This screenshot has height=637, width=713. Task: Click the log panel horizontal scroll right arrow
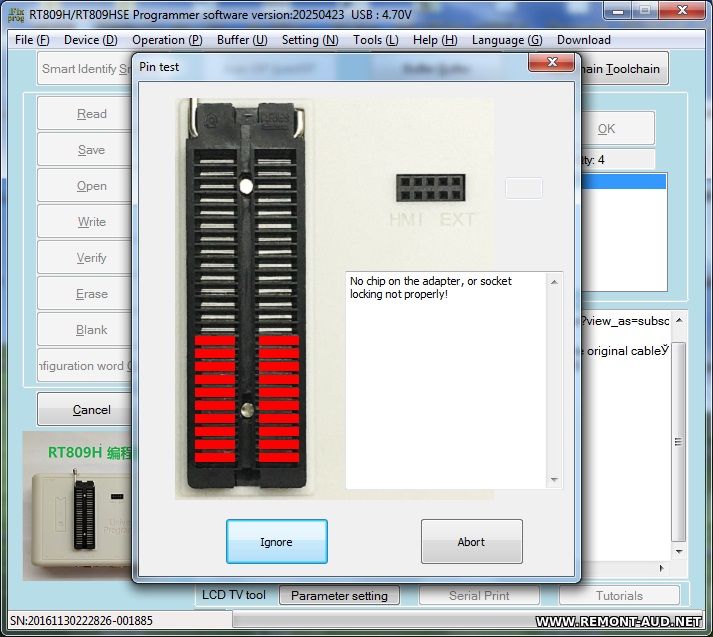(662, 568)
